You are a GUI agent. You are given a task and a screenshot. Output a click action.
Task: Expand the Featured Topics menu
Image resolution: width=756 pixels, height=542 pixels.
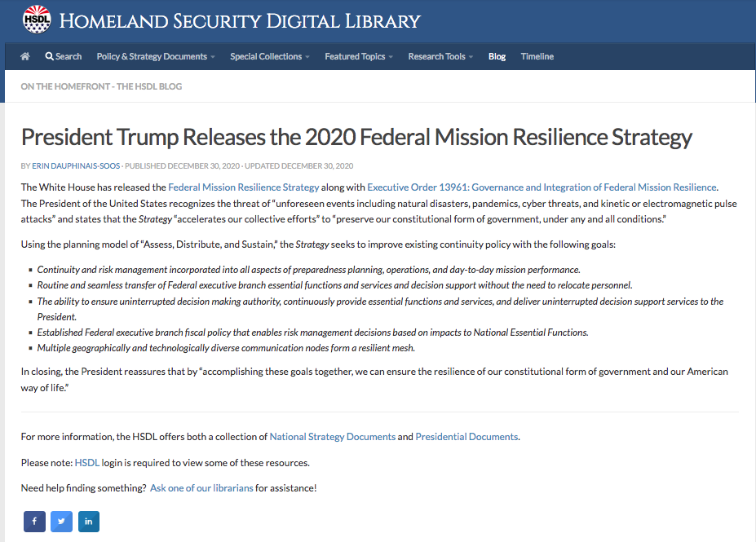pyautogui.click(x=358, y=56)
